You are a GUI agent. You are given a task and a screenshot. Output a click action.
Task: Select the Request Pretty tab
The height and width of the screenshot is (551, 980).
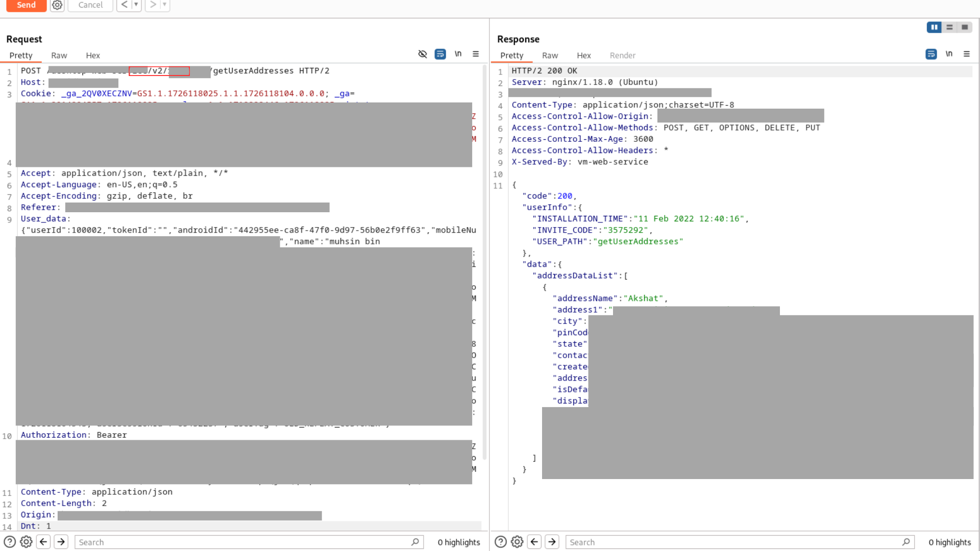[x=21, y=55]
